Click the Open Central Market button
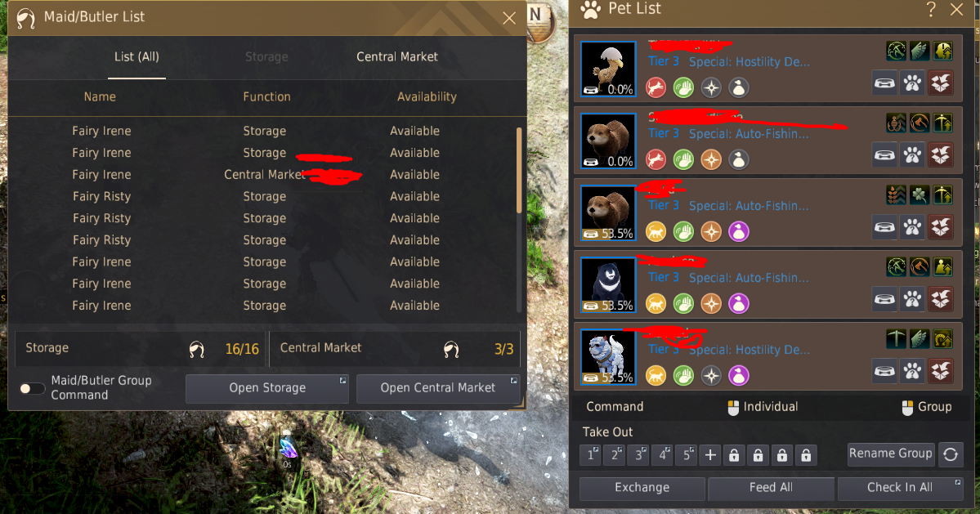Viewport: 980px width, 514px height. 437,388
